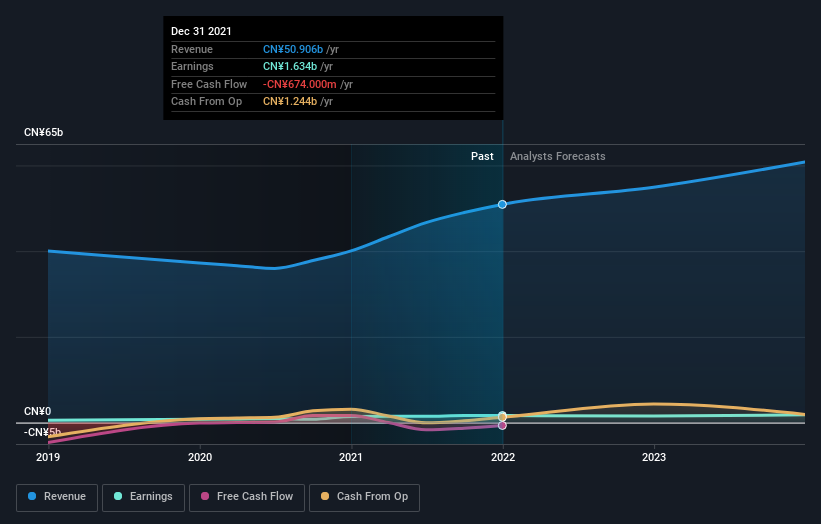Click the Past label on chart
Image resolution: width=821 pixels, height=524 pixels.
click(482, 157)
